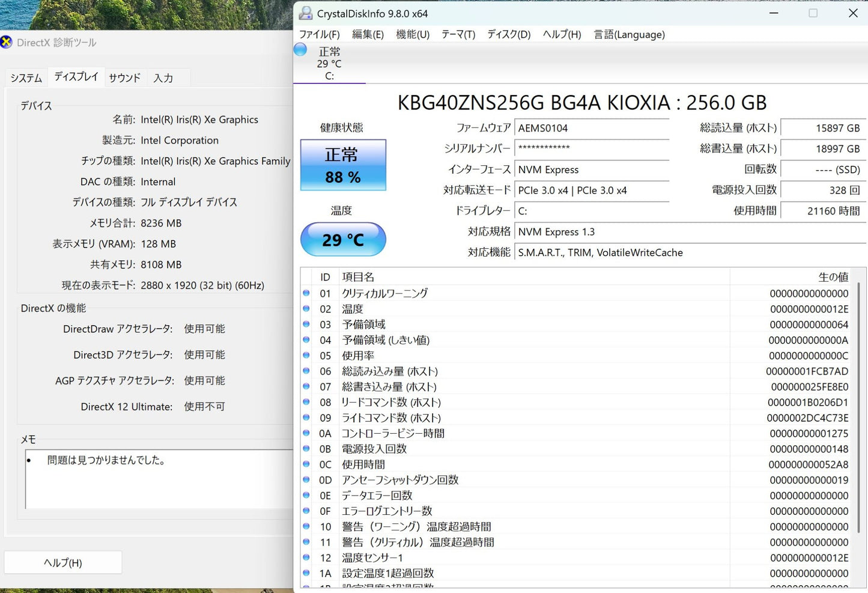
Task: Select the C: drive tab with 29 °C
Action: click(329, 64)
